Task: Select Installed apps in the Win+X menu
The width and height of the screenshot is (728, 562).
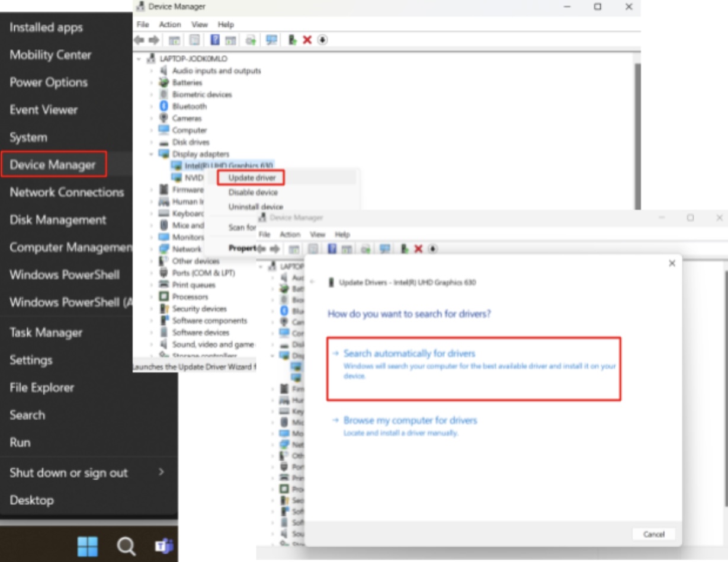Action: pos(46,27)
